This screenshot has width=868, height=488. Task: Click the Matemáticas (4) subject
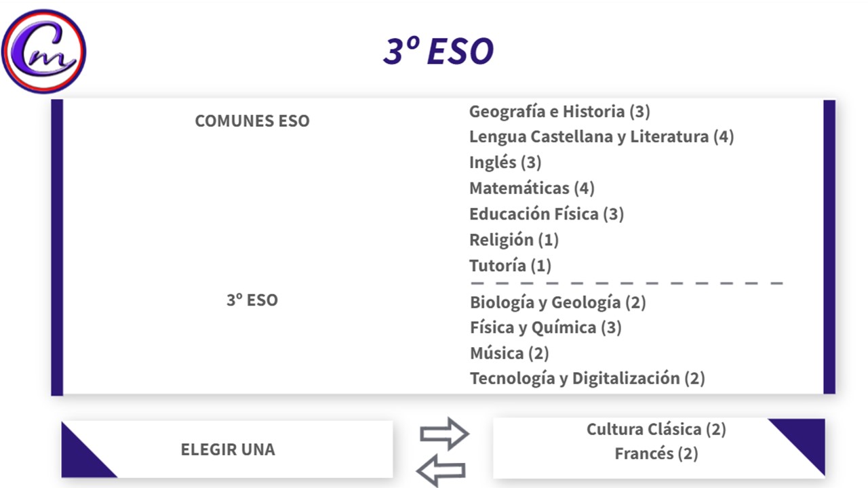point(531,188)
